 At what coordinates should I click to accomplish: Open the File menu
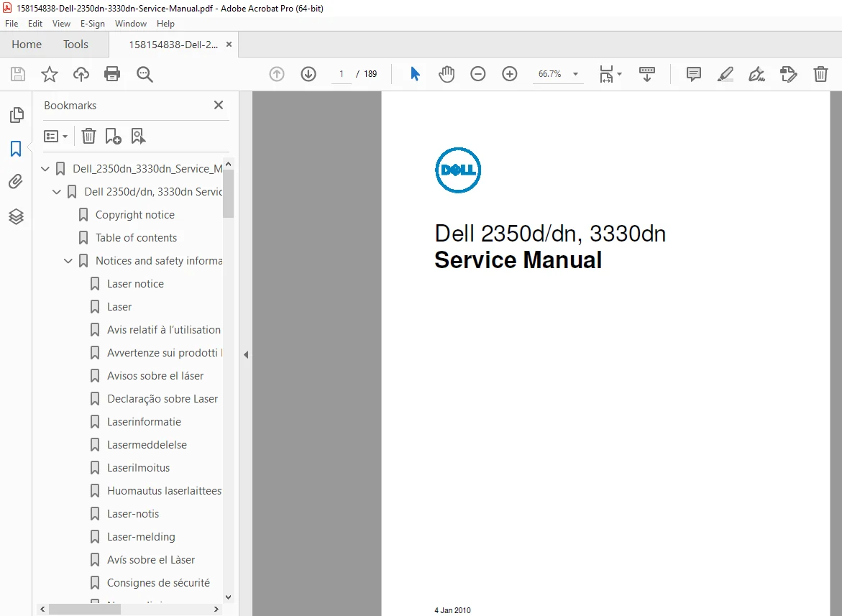(12, 24)
